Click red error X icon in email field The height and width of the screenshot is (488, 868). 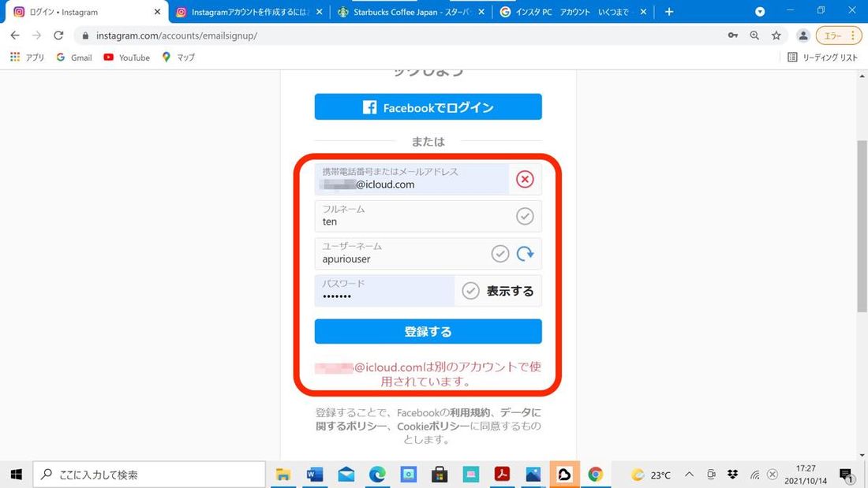[x=525, y=179]
